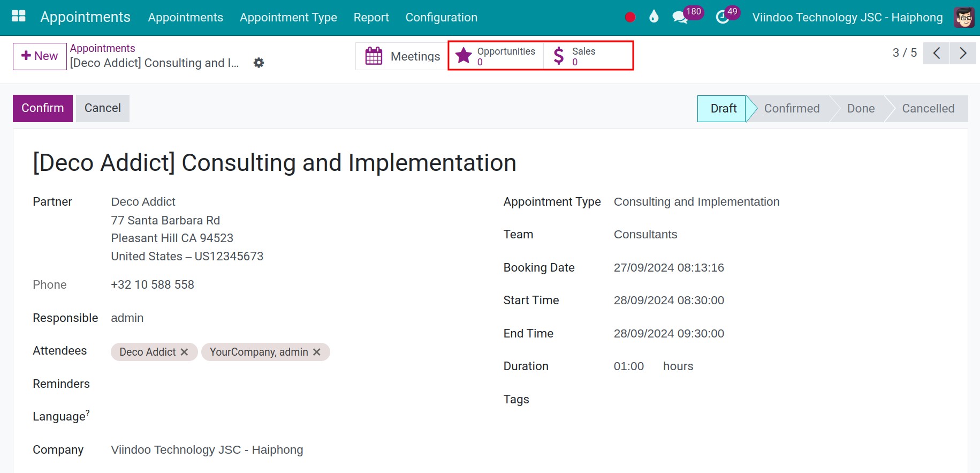The width and height of the screenshot is (980, 473).
Task: Edit Booking Date 27/09/2024 08:13:16
Action: [x=668, y=268]
